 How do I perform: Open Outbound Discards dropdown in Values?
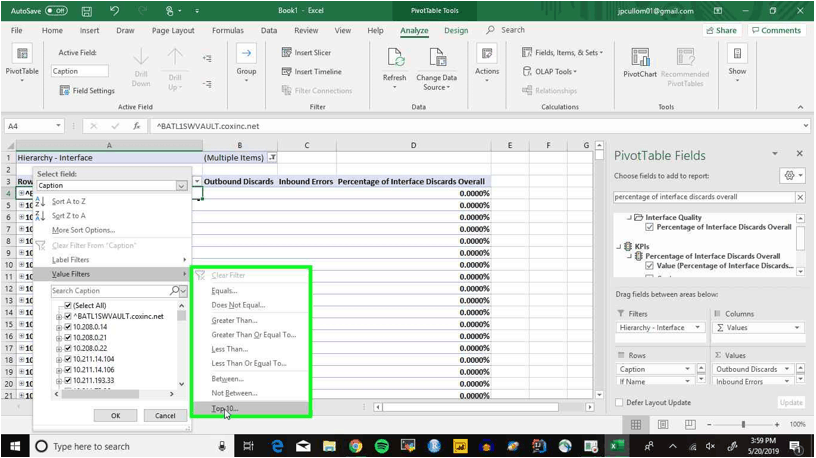tap(787, 369)
